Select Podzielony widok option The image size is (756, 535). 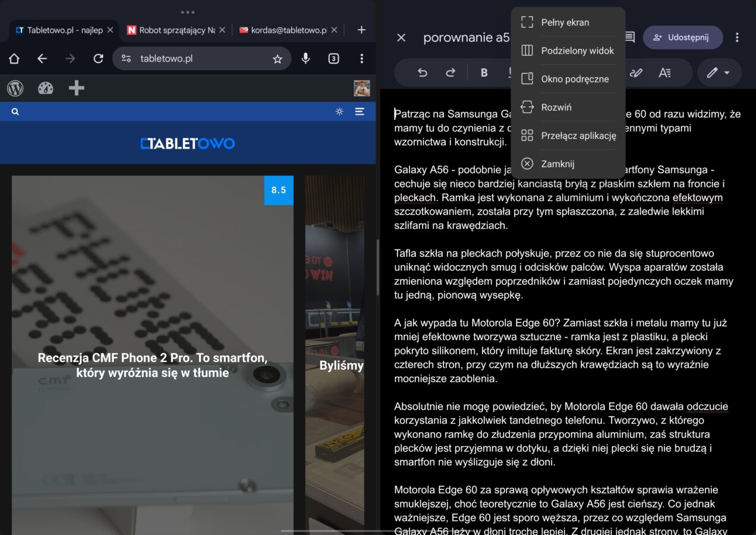coord(568,51)
